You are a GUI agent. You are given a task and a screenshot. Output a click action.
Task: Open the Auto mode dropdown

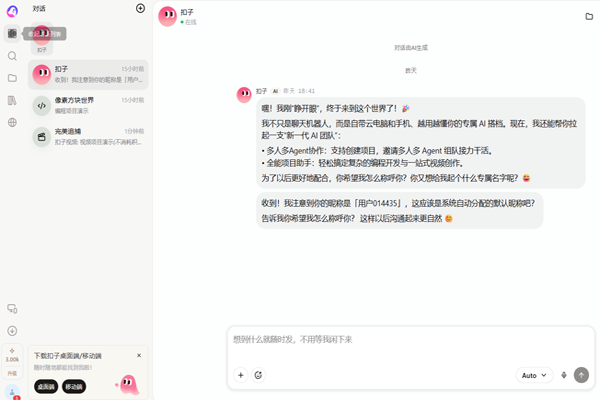click(x=534, y=375)
